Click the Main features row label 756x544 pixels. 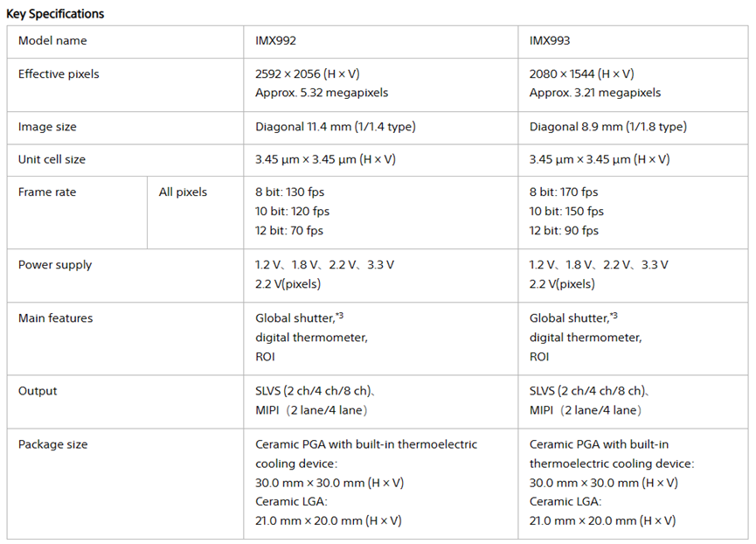coord(55,318)
